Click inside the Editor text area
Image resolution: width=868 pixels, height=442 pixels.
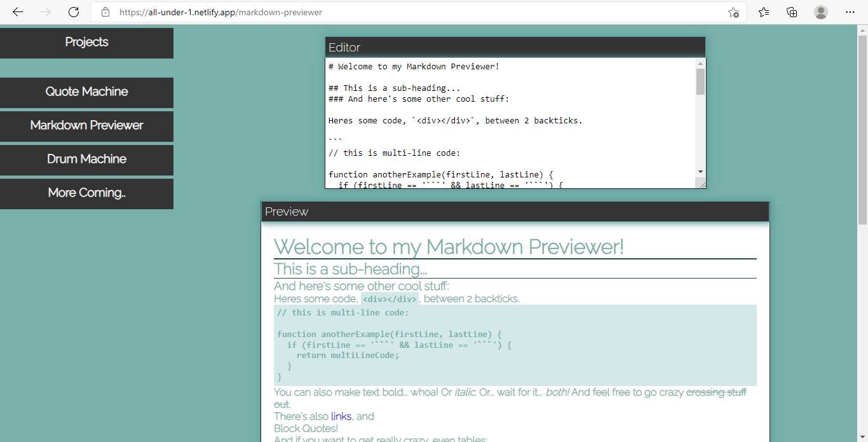[x=511, y=123]
